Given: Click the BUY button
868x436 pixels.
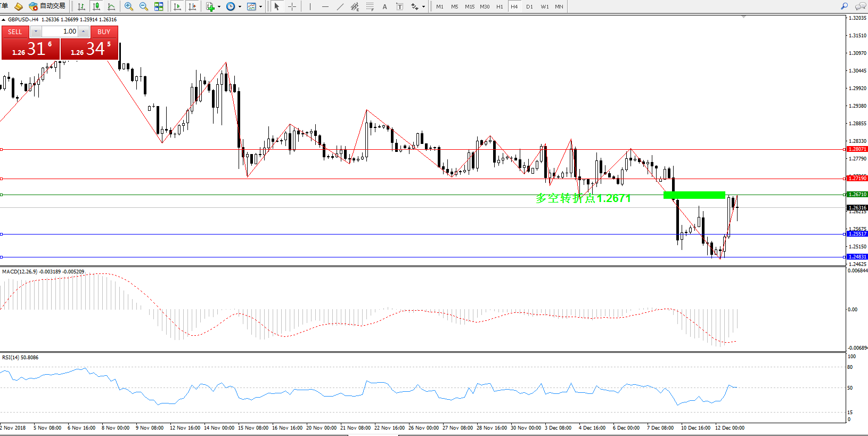Looking at the screenshot, I should pyautogui.click(x=104, y=32).
